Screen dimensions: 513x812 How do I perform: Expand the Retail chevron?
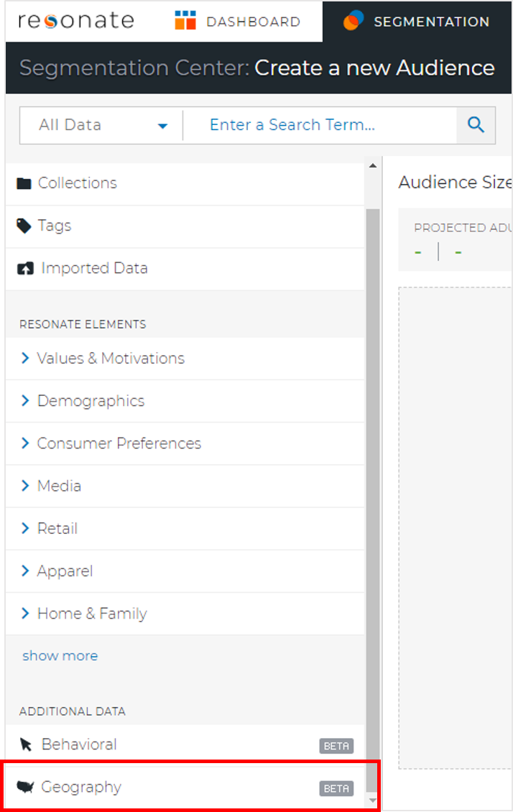(x=25, y=527)
